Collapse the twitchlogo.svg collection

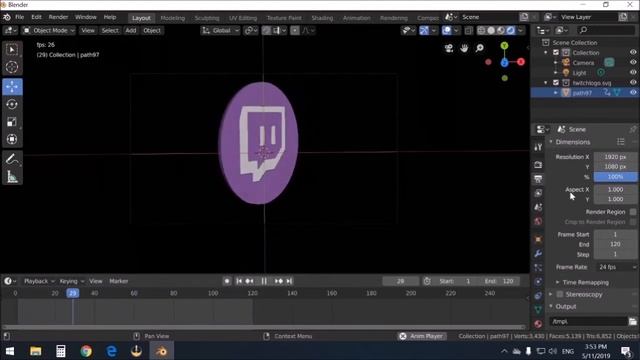546,83
